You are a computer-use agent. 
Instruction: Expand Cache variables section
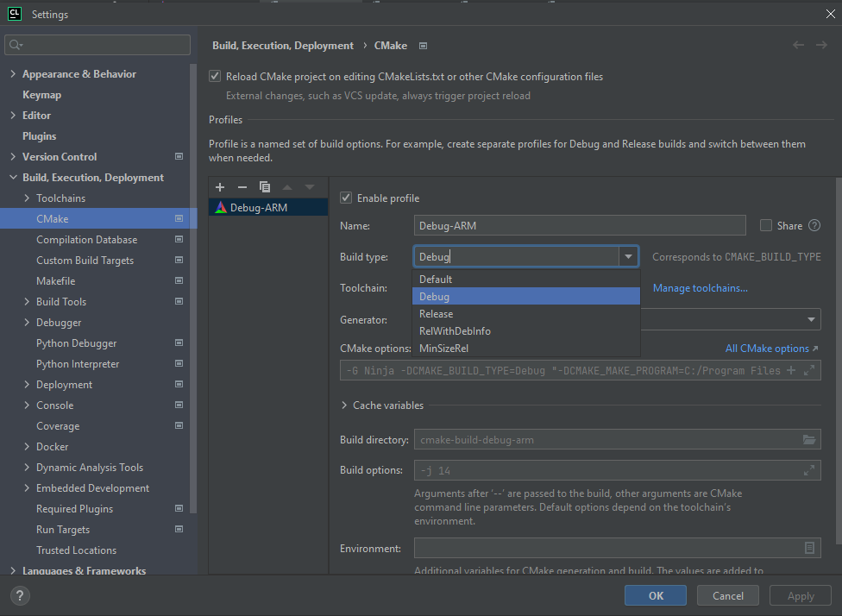click(x=344, y=405)
